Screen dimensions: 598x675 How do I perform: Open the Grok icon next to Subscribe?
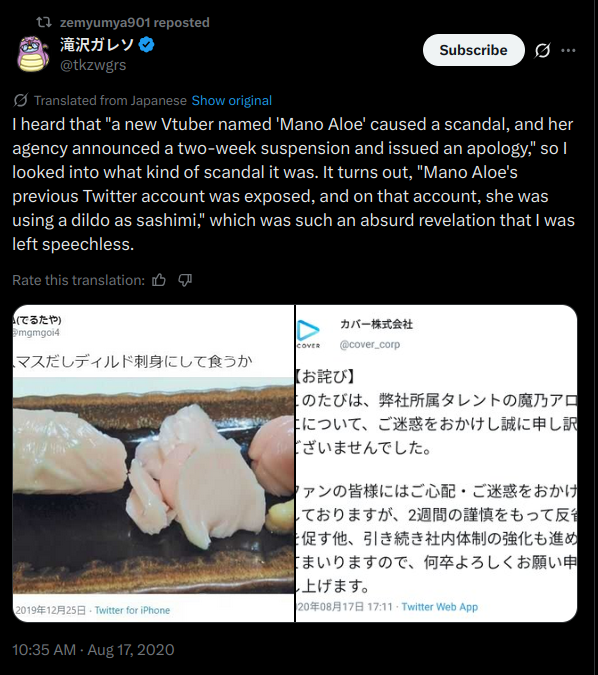click(x=542, y=50)
